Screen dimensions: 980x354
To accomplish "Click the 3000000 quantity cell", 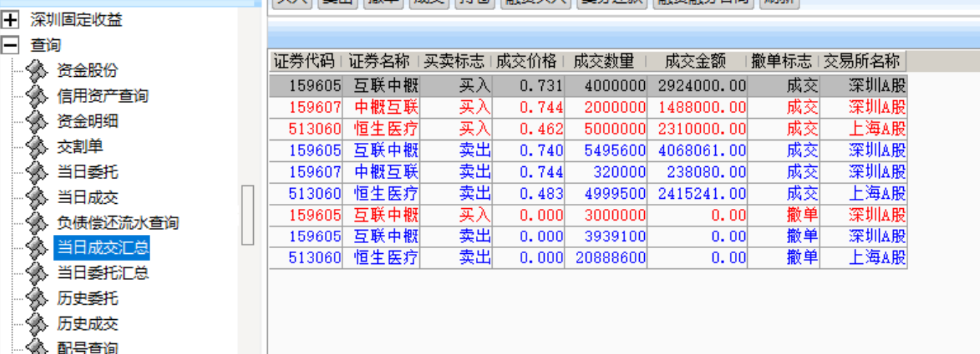I will (x=606, y=215).
